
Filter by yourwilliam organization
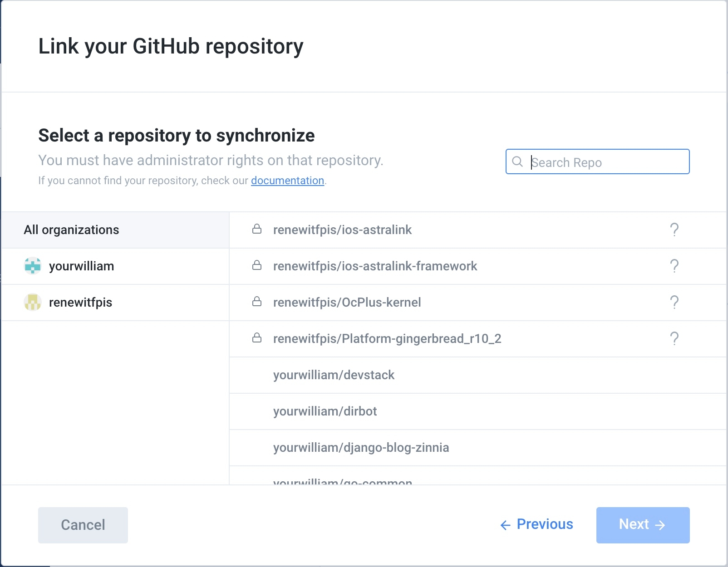(x=82, y=266)
